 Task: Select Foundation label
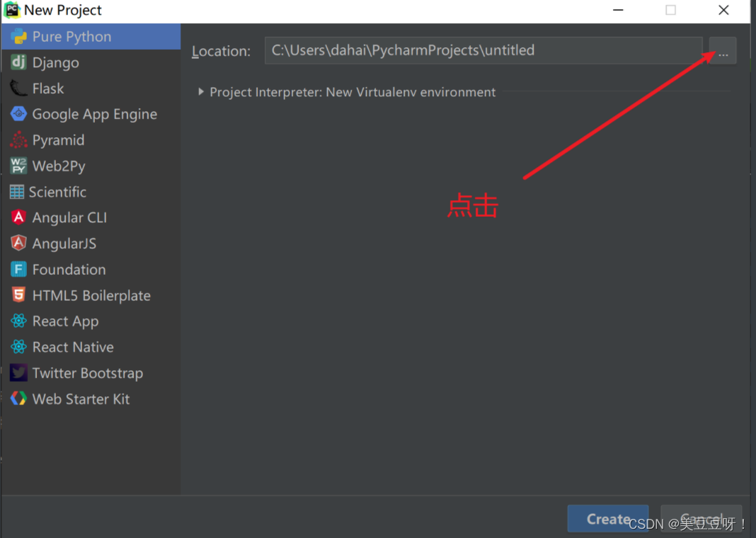click(x=69, y=270)
